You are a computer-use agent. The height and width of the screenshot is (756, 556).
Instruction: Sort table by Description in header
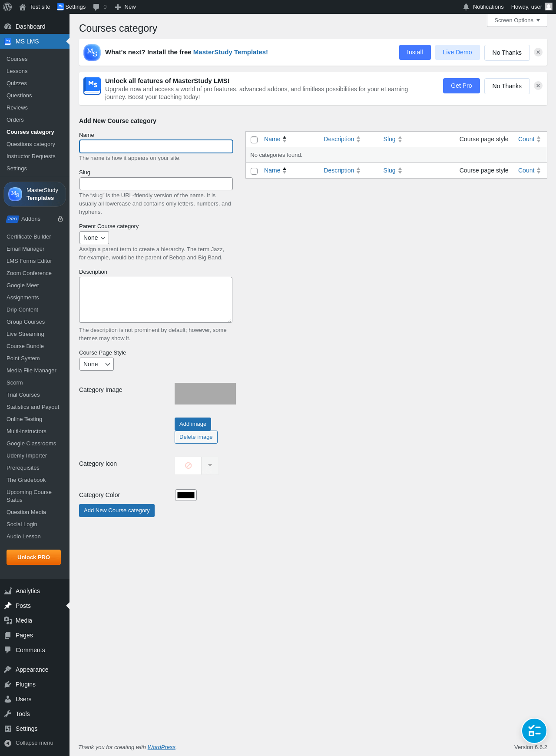click(342, 139)
